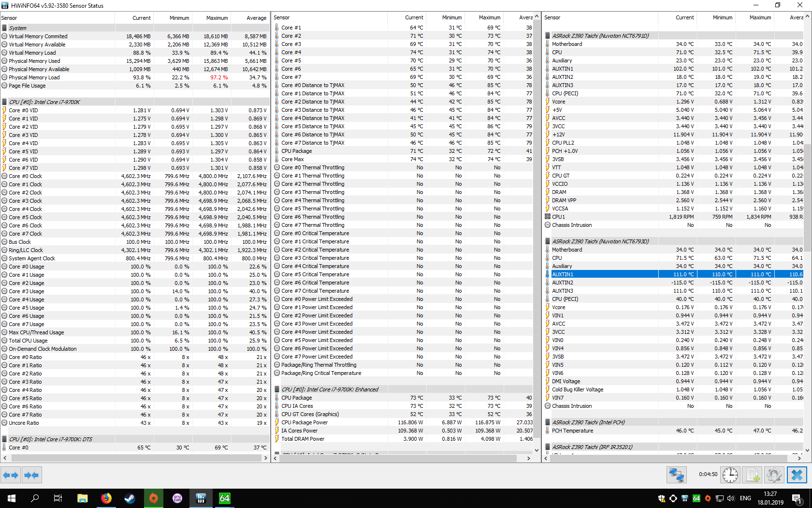The image size is (812, 508).
Task: Select the Total DRAM Power row
Action: pyautogui.click(x=403, y=439)
